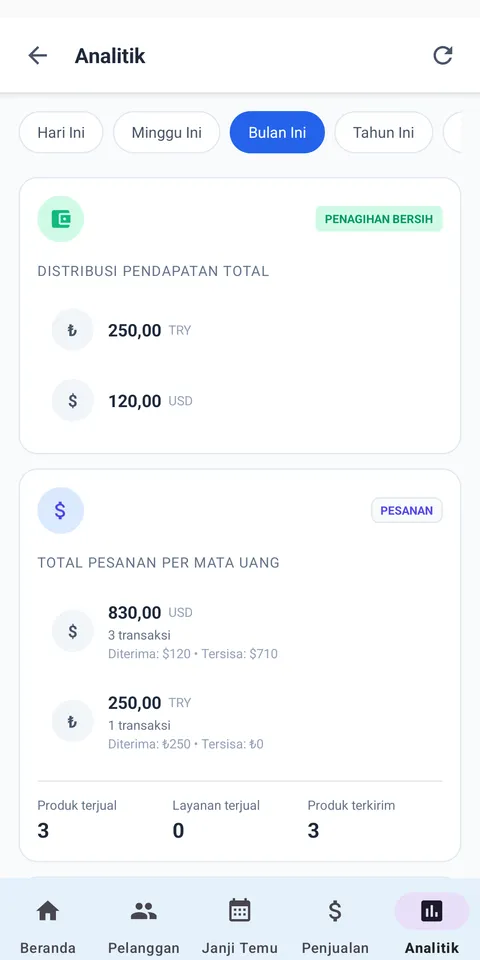The height and width of the screenshot is (960, 480).
Task: Select the Analitik chart icon tab
Action: coord(432,911)
